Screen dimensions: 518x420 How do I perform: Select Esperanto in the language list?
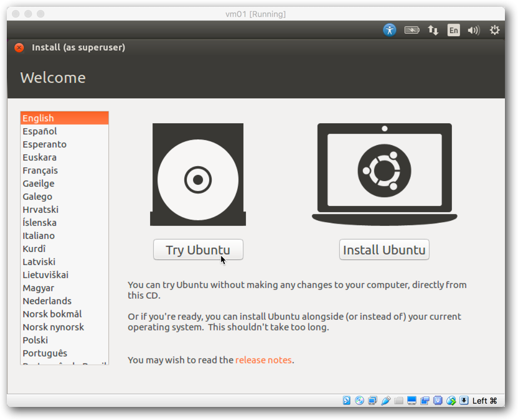(64, 144)
